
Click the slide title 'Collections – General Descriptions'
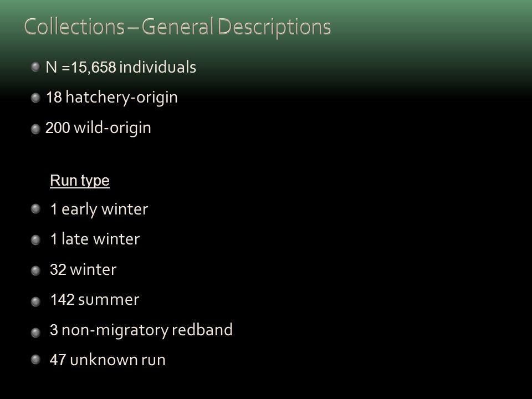click(177, 27)
